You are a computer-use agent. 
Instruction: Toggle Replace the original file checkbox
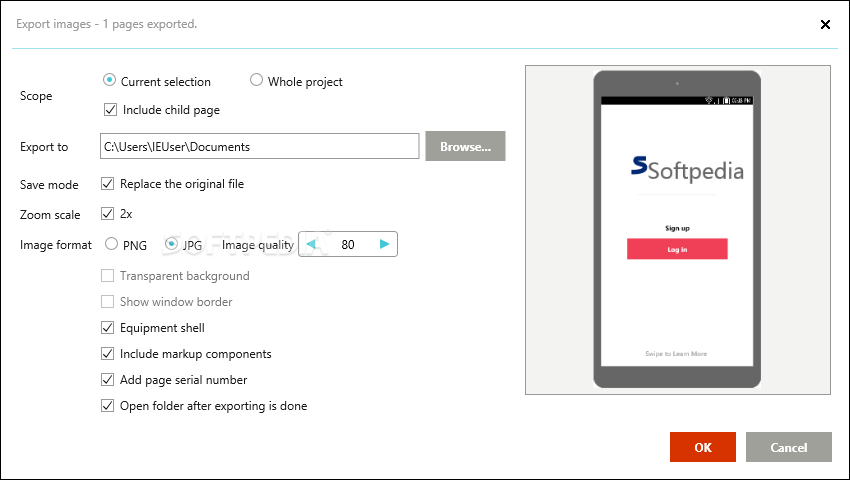click(107, 184)
